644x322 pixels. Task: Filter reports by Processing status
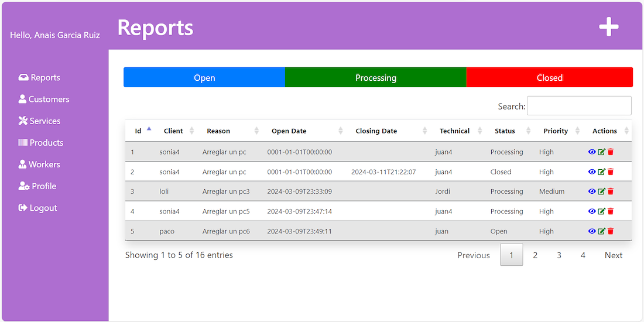click(x=375, y=77)
